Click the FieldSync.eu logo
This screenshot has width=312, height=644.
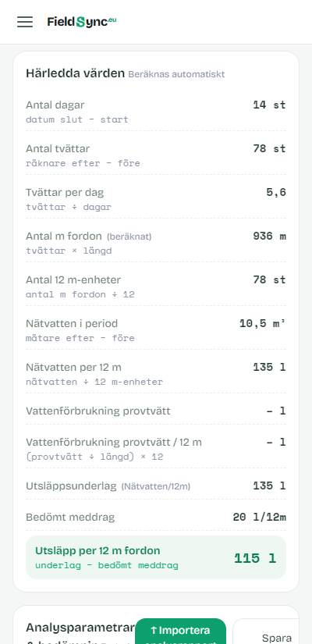(x=82, y=22)
